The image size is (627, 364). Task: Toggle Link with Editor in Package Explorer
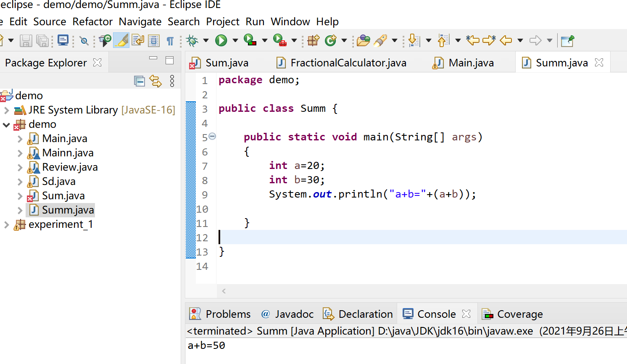point(155,81)
